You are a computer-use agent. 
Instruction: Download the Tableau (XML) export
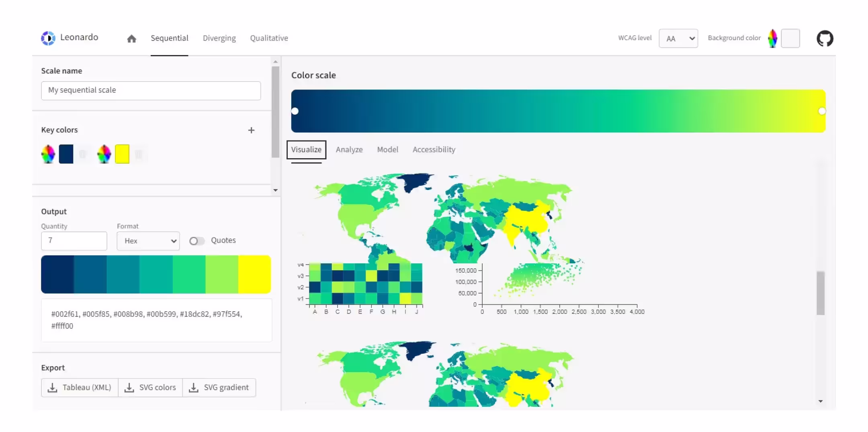[x=80, y=387]
